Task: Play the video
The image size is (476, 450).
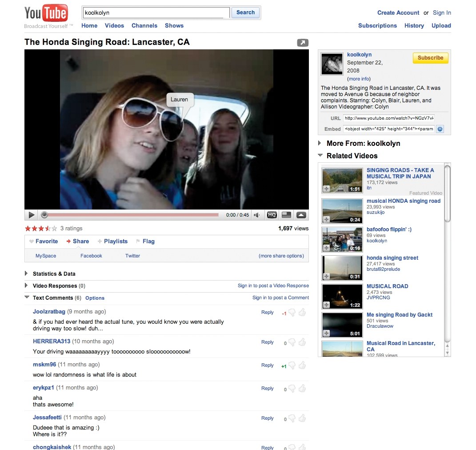Action: coord(31,215)
